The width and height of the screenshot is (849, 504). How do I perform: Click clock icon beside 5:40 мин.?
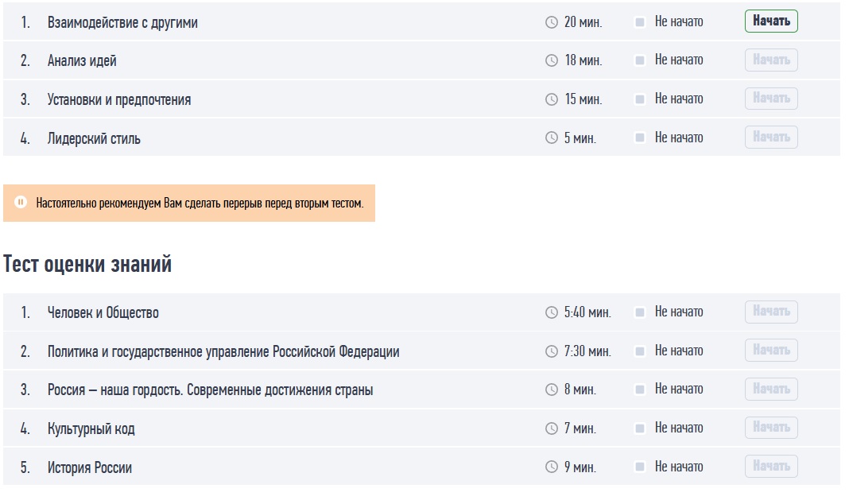click(552, 312)
